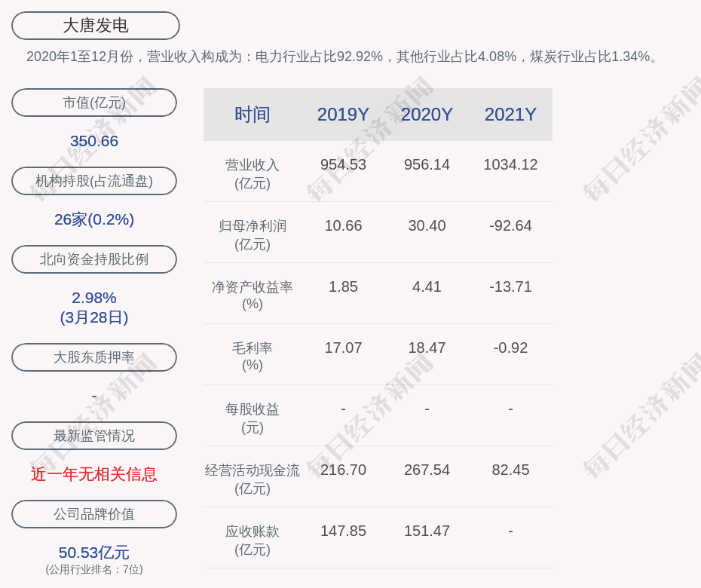The image size is (701, 588).
Task: Click the 最新监管情况 label pill
Action: pyautogui.click(x=94, y=436)
